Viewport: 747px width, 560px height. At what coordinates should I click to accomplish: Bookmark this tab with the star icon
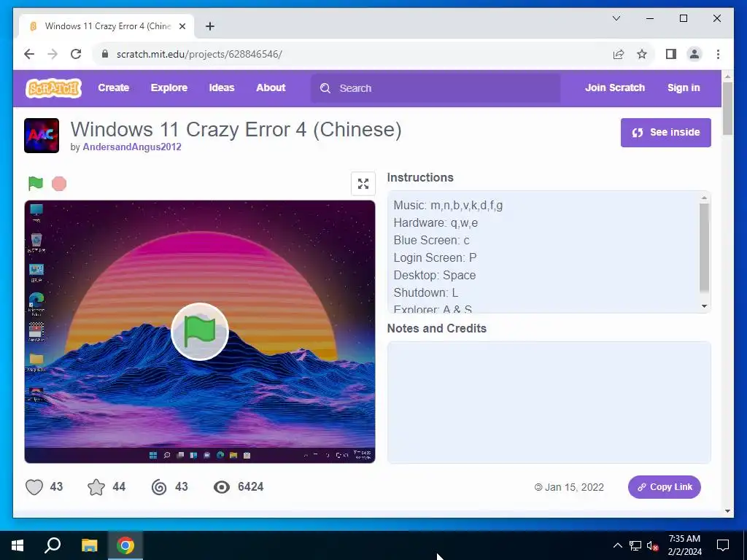[642, 54]
